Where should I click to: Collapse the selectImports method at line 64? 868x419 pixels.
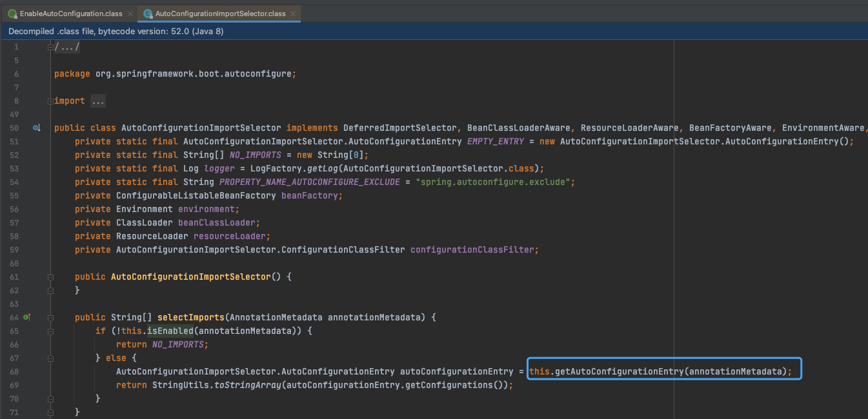(x=50, y=318)
